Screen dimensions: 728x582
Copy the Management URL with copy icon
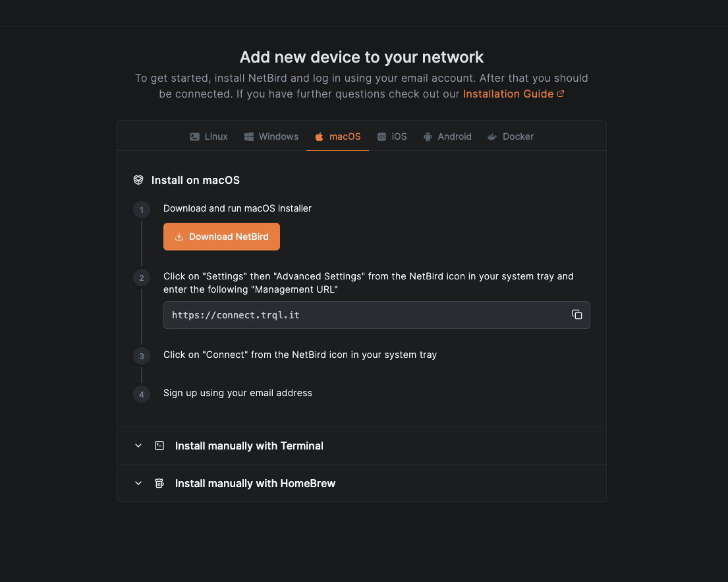pos(577,315)
